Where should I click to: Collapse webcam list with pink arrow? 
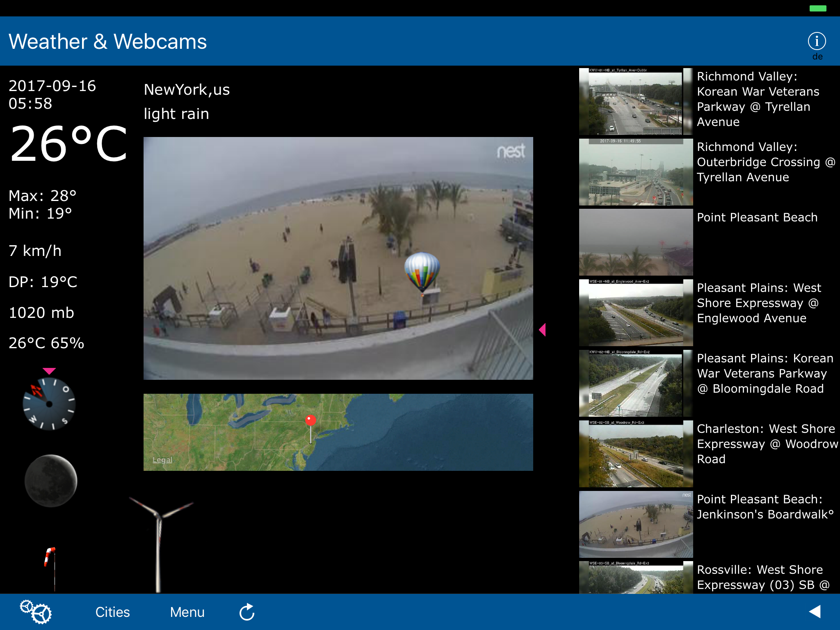[x=542, y=329]
